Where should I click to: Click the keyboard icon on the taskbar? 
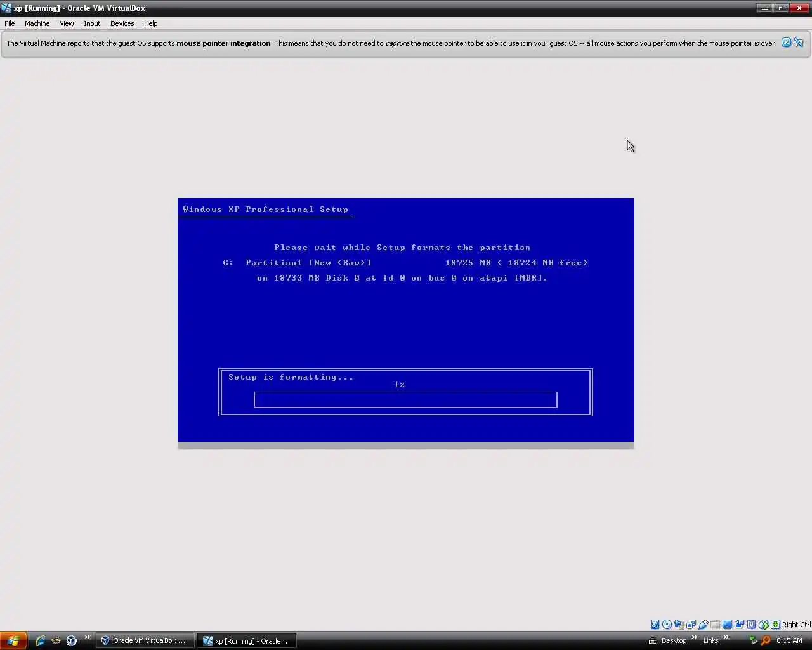(652, 641)
